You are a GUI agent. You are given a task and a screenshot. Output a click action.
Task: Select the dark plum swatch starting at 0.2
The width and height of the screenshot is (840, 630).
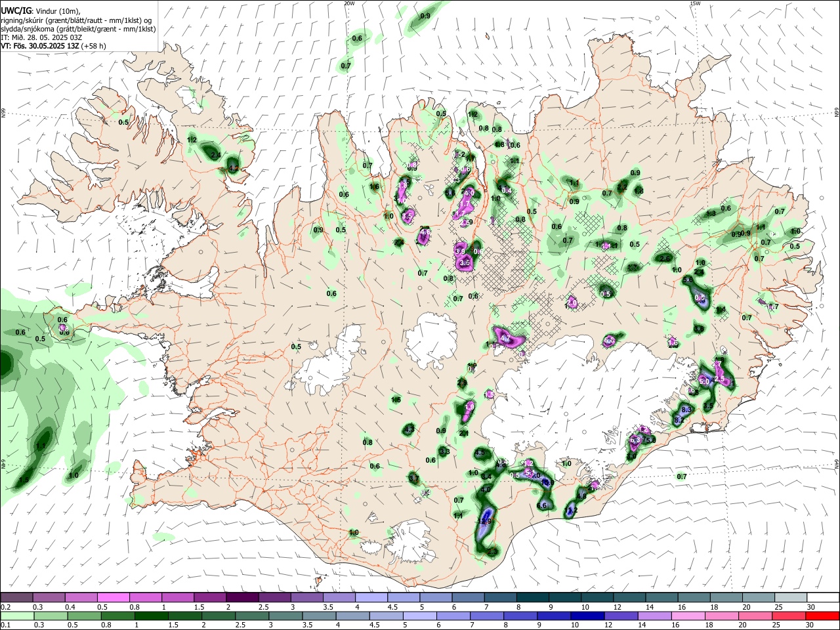coord(16,597)
